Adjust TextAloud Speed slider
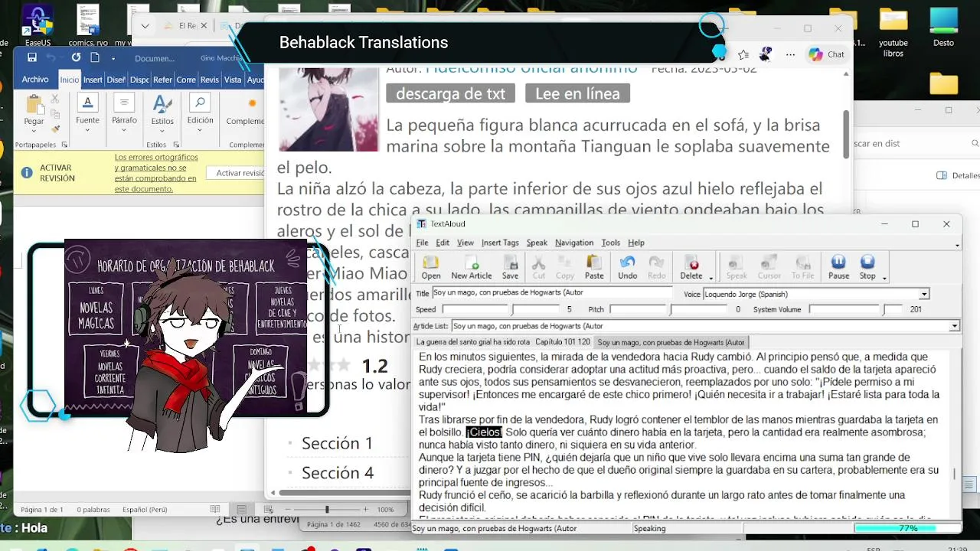The width and height of the screenshot is (980, 551). click(x=500, y=309)
